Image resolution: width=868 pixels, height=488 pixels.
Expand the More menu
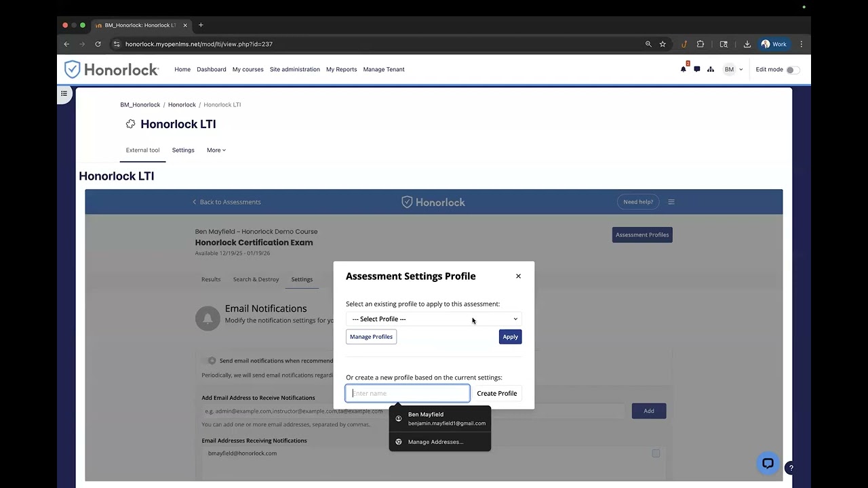(216, 150)
